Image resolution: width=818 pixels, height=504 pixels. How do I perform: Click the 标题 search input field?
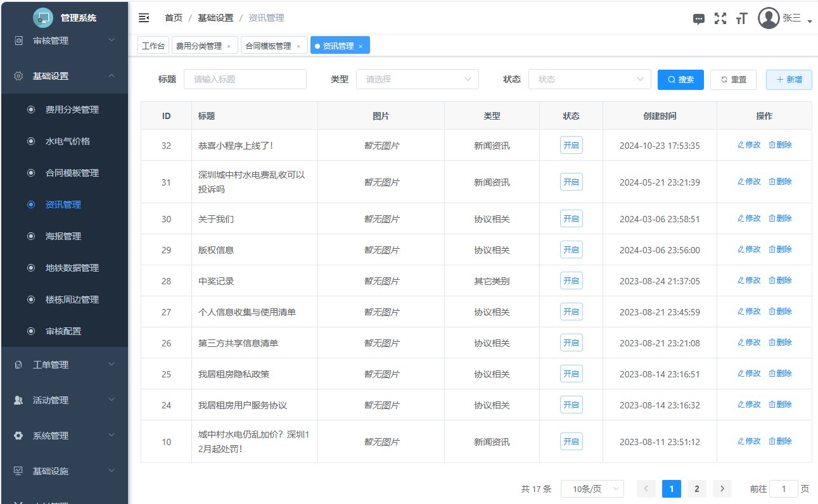[x=245, y=79]
